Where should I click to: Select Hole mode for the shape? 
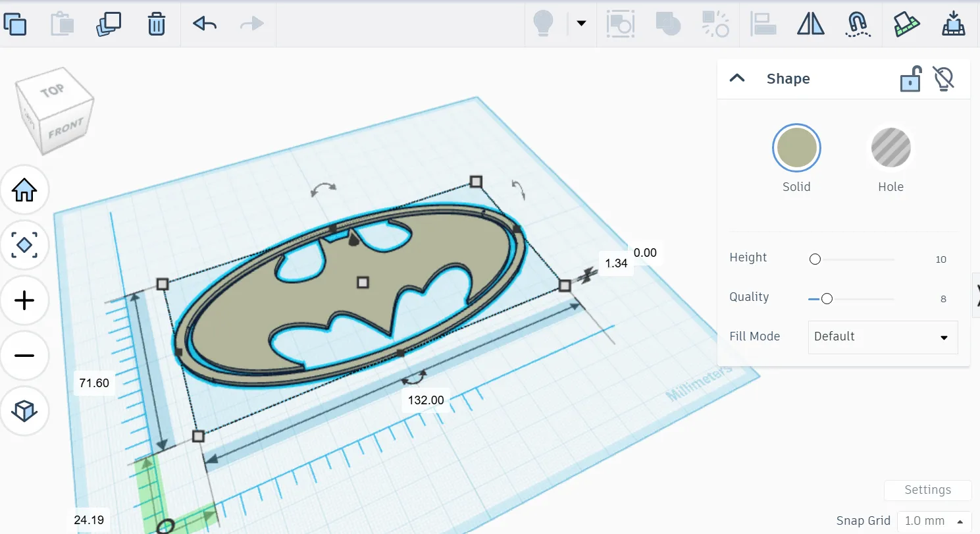[890, 147]
